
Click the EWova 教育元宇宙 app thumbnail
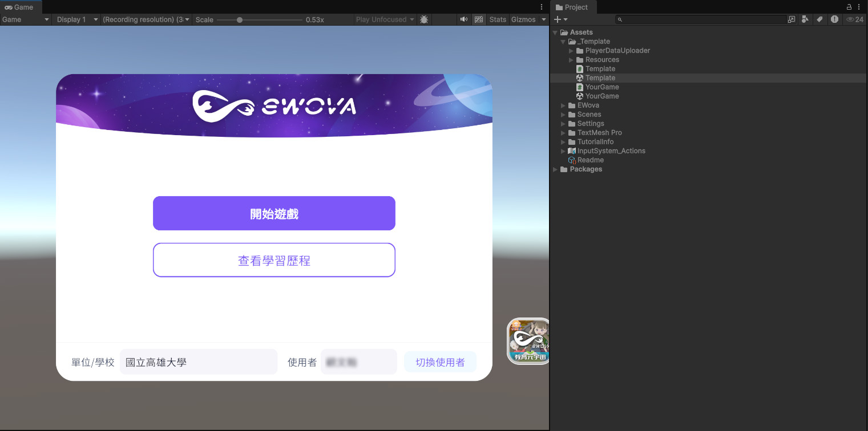(x=528, y=341)
